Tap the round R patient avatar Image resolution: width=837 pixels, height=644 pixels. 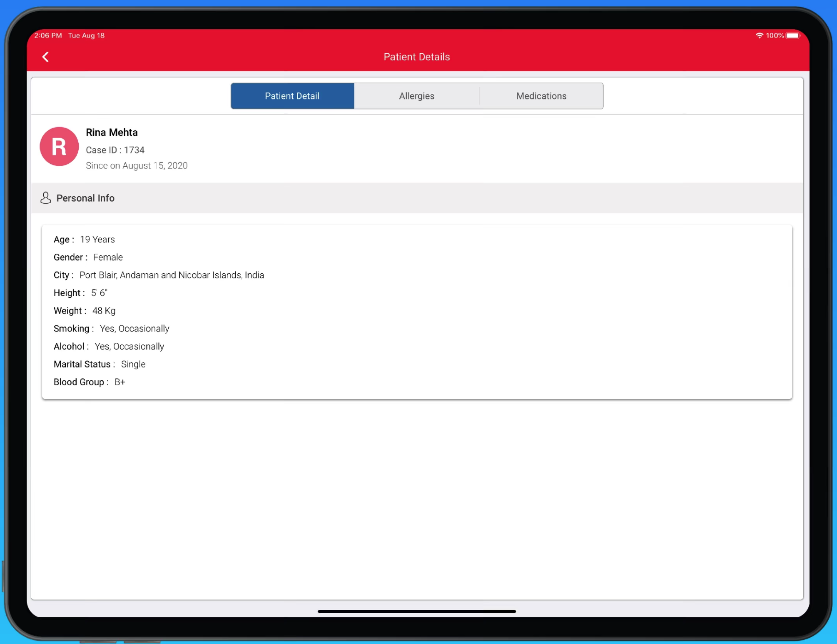(x=59, y=147)
